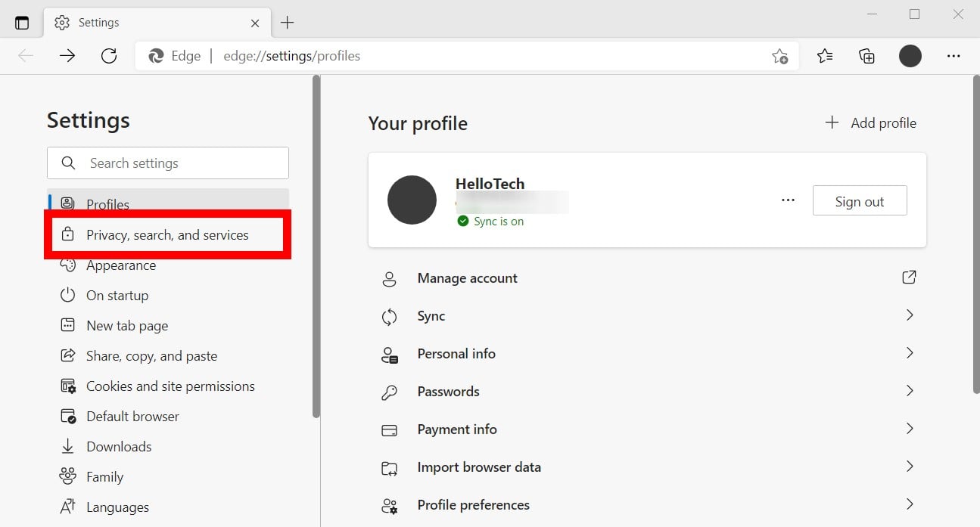This screenshot has width=980, height=527.
Task: Select the Settings browser tab
Action: point(157,23)
